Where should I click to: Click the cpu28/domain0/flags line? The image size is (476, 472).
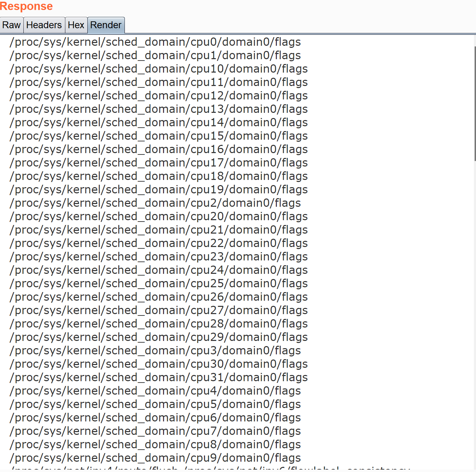pos(159,324)
